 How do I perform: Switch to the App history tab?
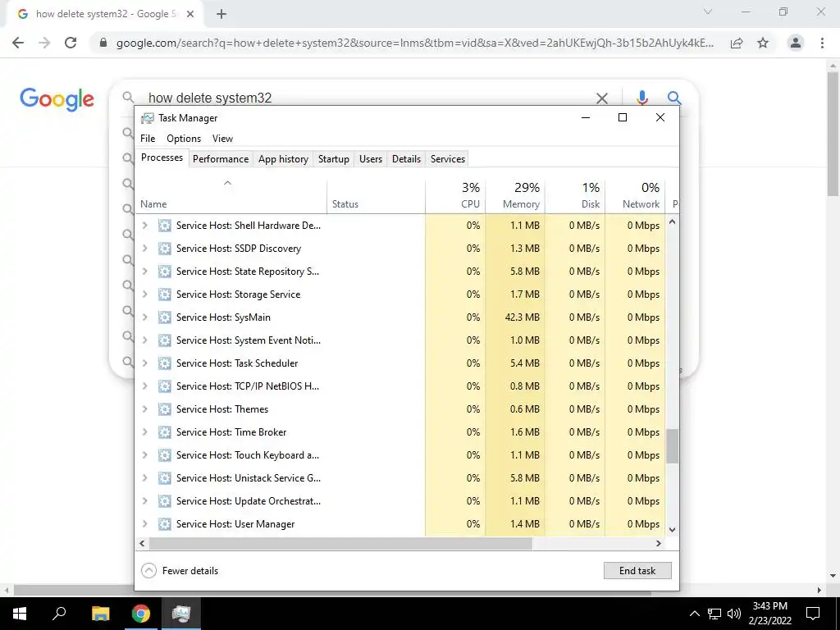(283, 159)
